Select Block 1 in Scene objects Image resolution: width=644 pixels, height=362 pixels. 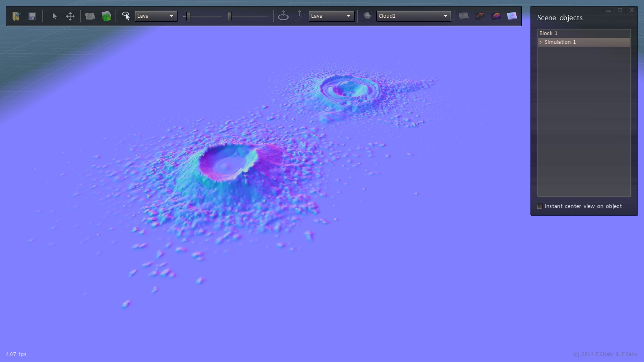pos(584,33)
